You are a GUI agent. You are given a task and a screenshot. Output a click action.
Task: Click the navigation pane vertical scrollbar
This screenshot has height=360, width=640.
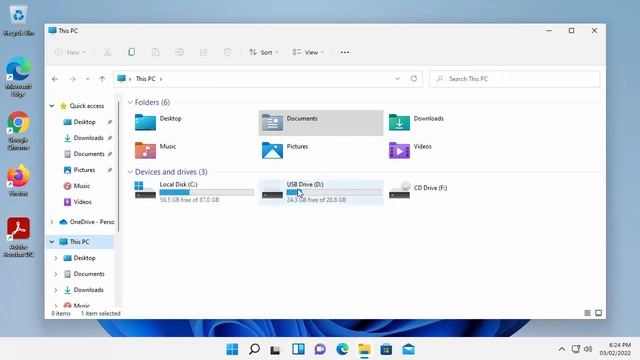point(118,167)
